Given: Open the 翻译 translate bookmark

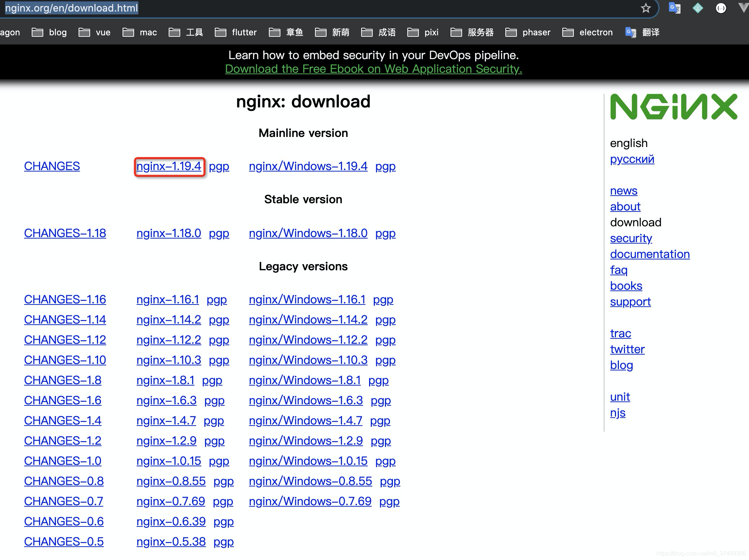Looking at the screenshot, I should tap(642, 32).
